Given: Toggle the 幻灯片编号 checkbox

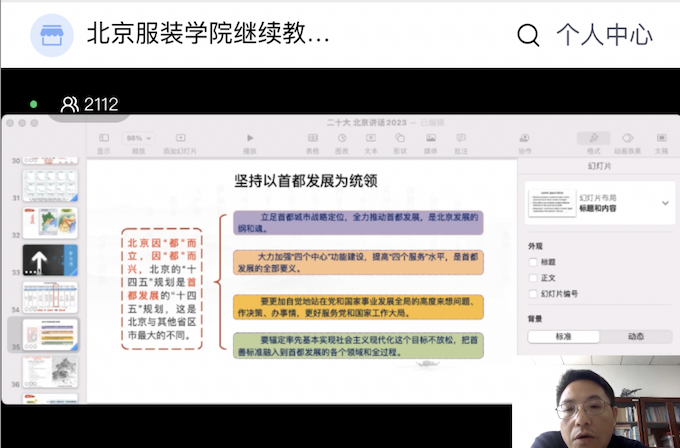Looking at the screenshot, I should (533, 294).
